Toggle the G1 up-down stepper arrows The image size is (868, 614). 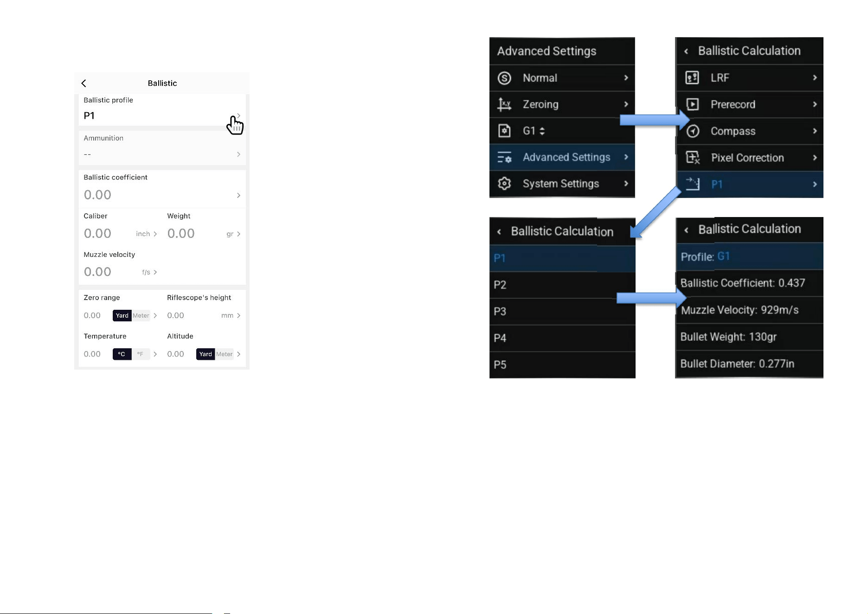coord(542,131)
